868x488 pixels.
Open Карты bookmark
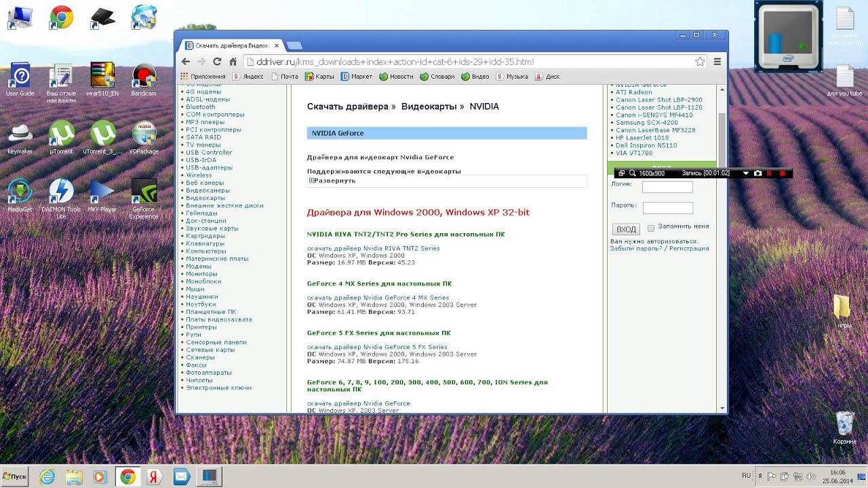point(319,77)
